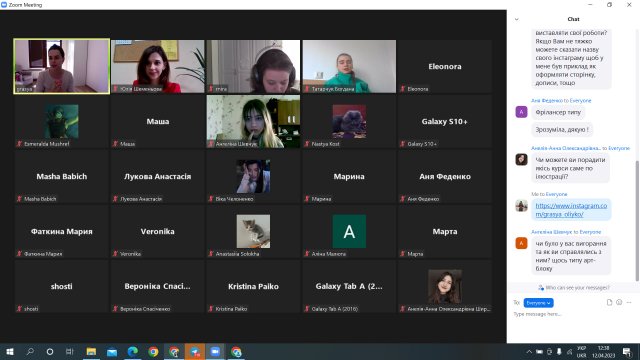Open the emoji picker in chat
640x360 pixels.
click(619, 302)
